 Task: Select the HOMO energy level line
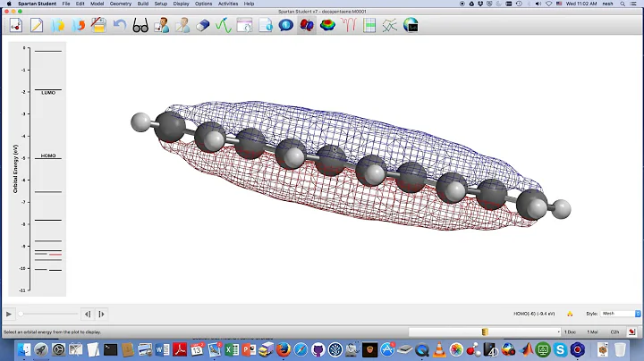tap(48, 158)
